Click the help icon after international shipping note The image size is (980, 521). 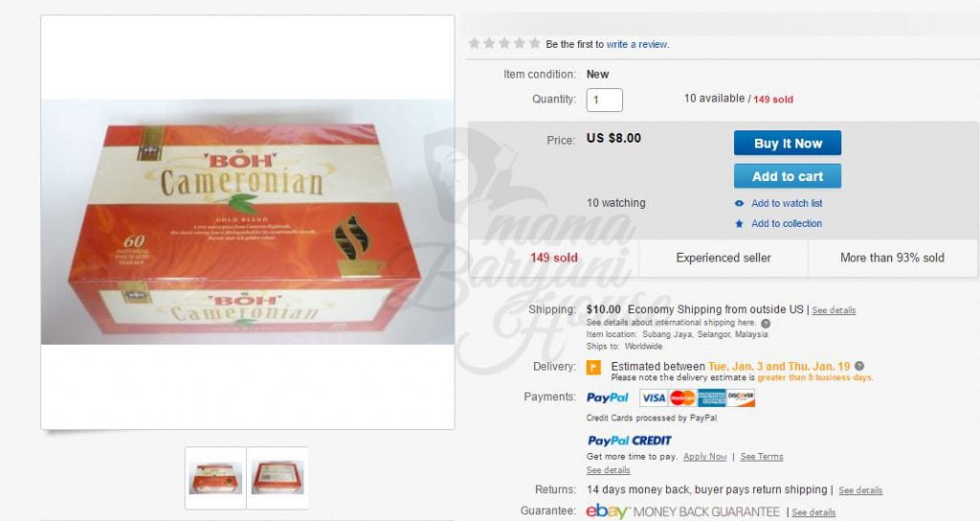(x=766, y=324)
